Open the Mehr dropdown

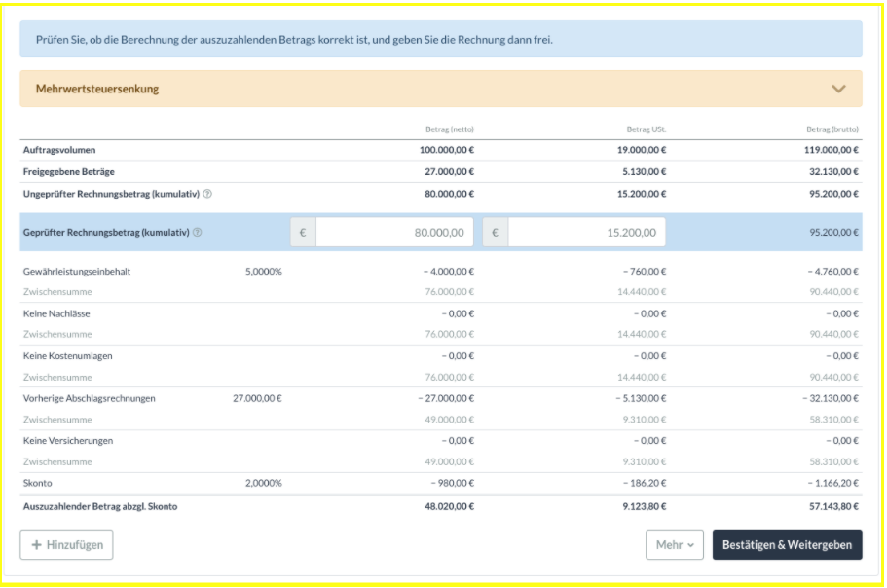click(x=675, y=545)
